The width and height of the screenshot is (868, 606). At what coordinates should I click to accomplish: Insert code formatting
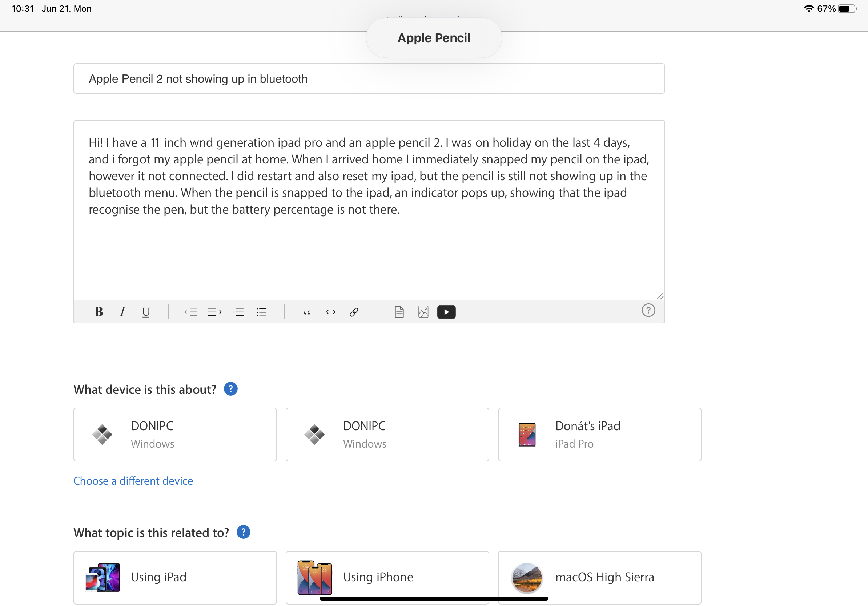click(x=330, y=312)
